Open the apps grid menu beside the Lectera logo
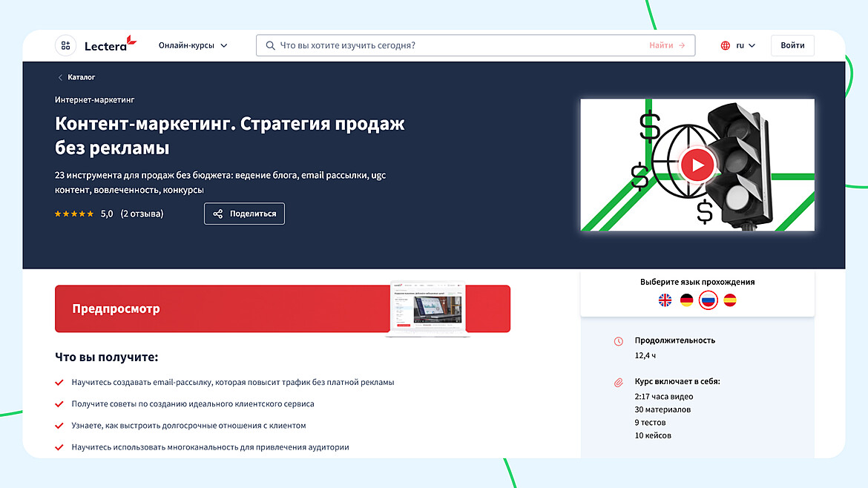Screen dimensions: 868x488 (65, 45)
